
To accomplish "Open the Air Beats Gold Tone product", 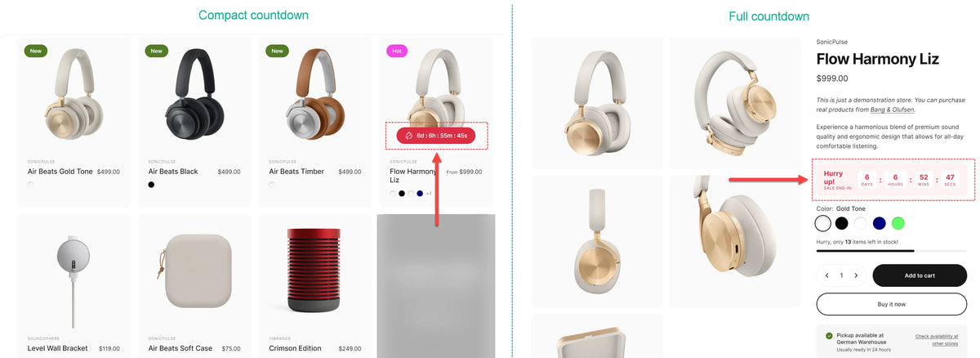I will 60,172.
